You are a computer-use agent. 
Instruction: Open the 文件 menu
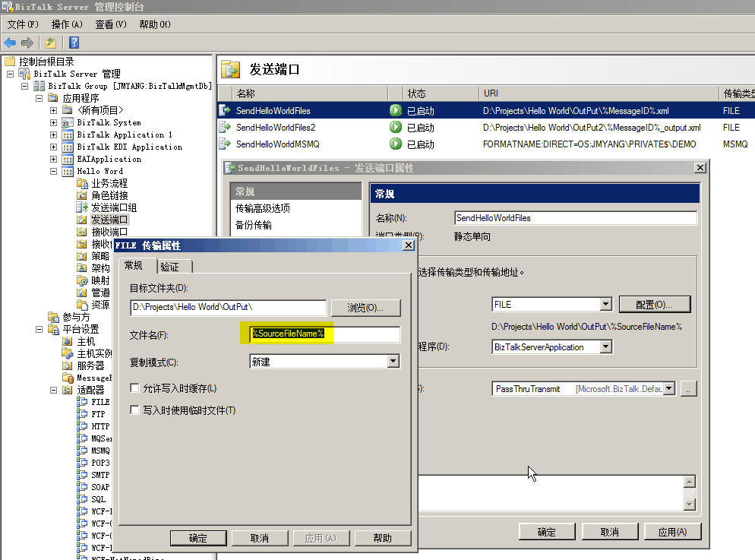pos(22,24)
